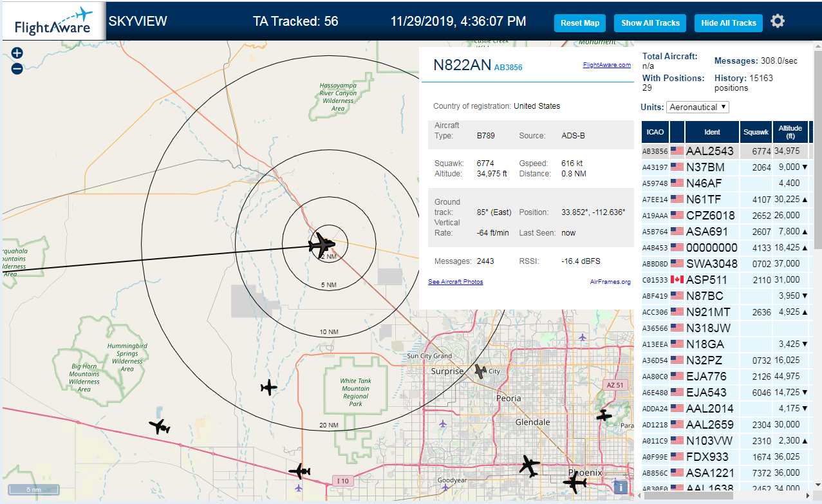Sort table by Altitude (ft) column header
822x504 pixels.
tap(790, 132)
